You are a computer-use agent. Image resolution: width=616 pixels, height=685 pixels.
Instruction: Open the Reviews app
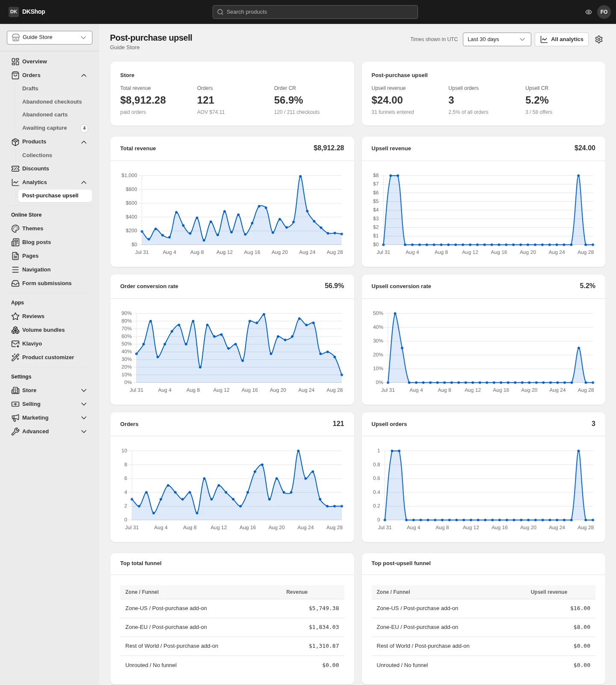[33, 316]
